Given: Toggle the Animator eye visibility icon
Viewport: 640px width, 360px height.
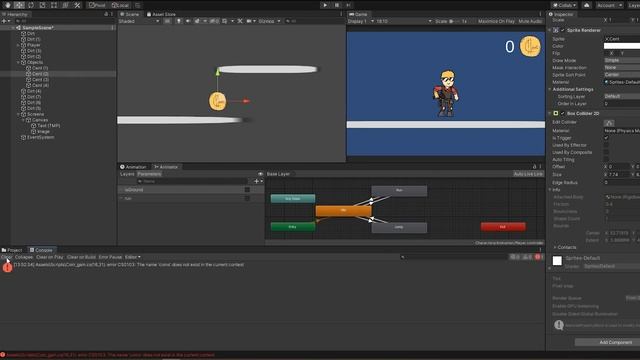Looking at the screenshot, I should point(260,174).
